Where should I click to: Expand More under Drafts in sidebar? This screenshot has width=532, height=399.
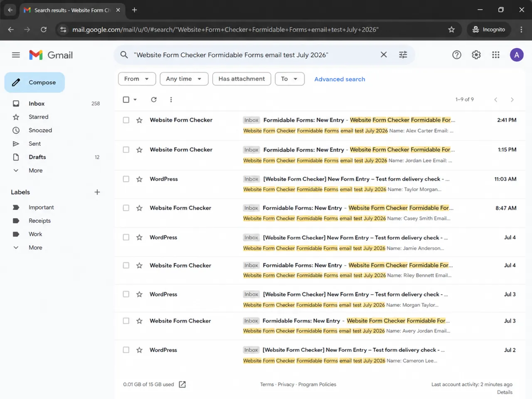click(35, 170)
